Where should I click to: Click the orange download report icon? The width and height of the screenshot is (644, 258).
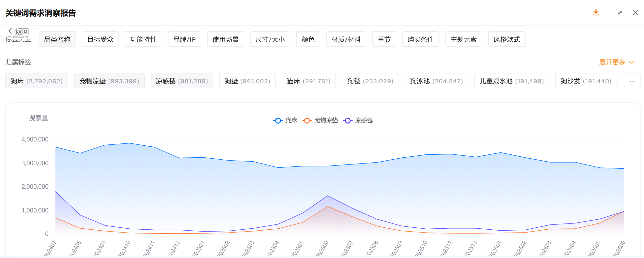click(x=596, y=12)
